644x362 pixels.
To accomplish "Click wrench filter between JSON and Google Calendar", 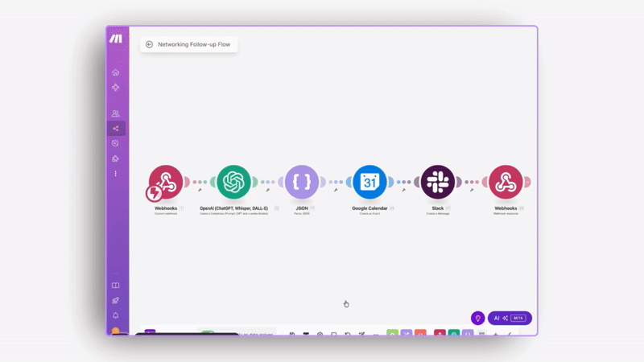I will coord(336,190).
